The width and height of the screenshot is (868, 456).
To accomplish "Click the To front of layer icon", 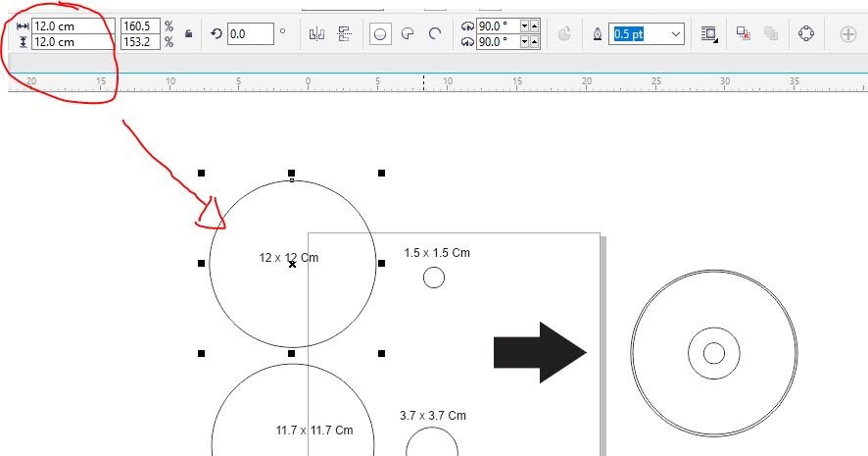I will pos(743,33).
